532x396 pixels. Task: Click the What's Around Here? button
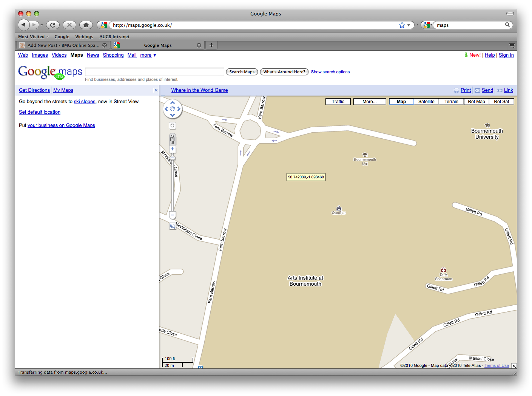284,72
